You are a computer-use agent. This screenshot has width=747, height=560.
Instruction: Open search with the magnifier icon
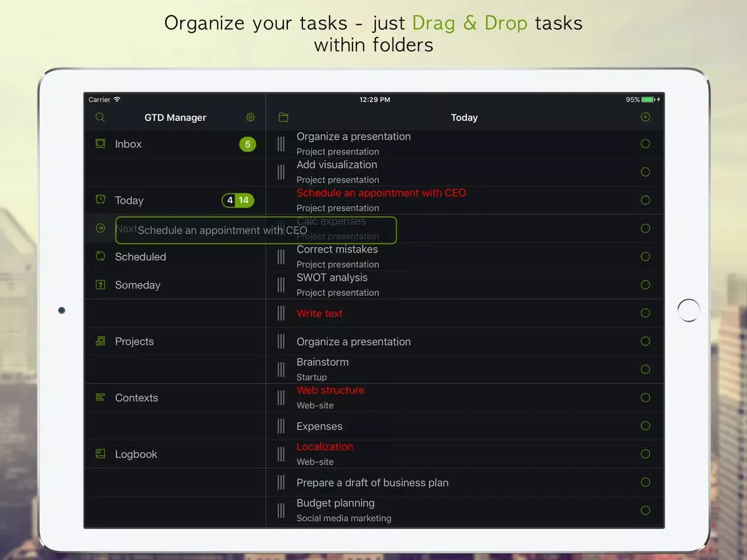click(x=100, y=117)
